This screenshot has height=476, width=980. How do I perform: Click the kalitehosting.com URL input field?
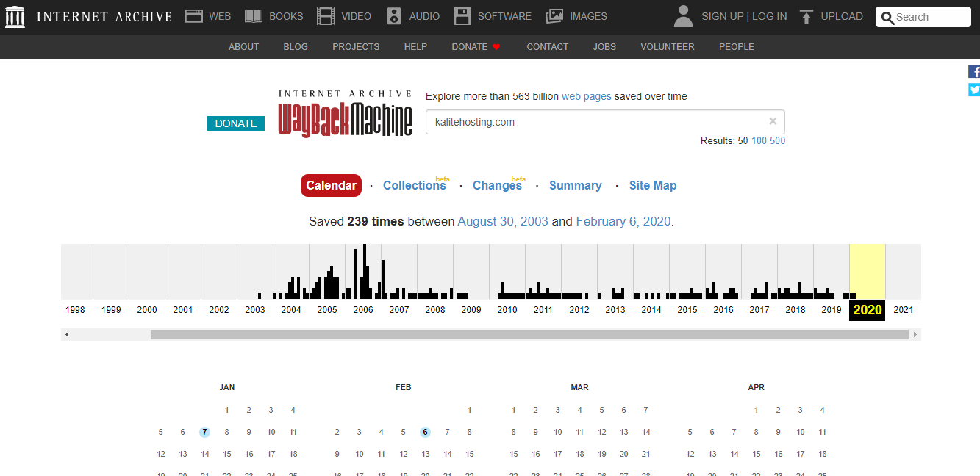[605, 122]
